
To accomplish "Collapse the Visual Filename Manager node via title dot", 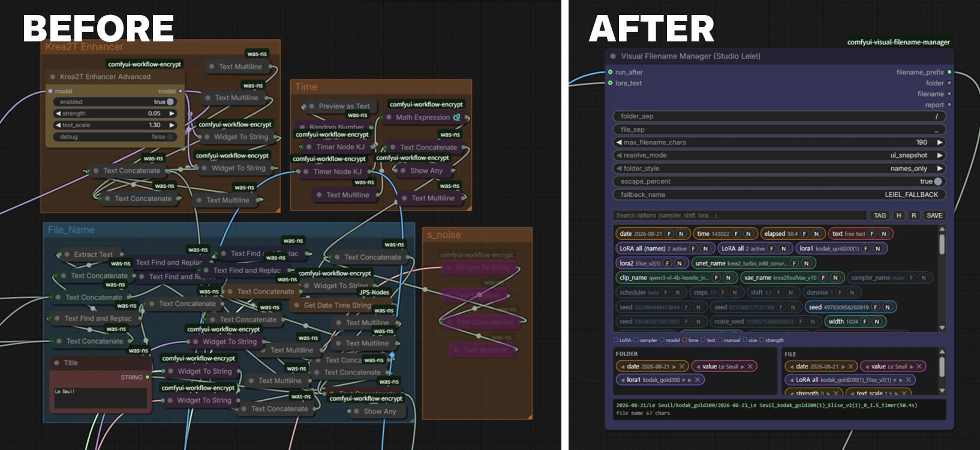I will pos(613,56).
